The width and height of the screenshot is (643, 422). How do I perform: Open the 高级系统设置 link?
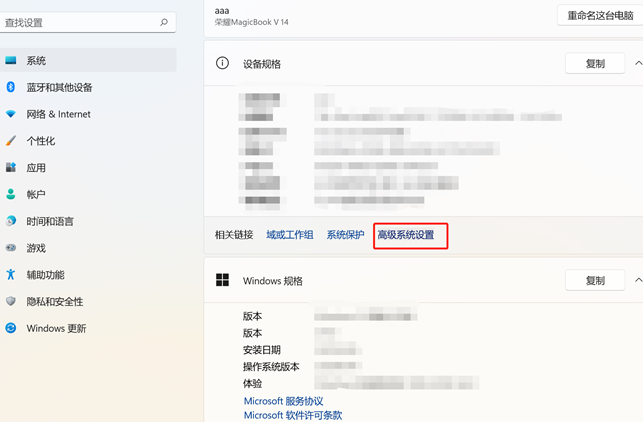406,235
